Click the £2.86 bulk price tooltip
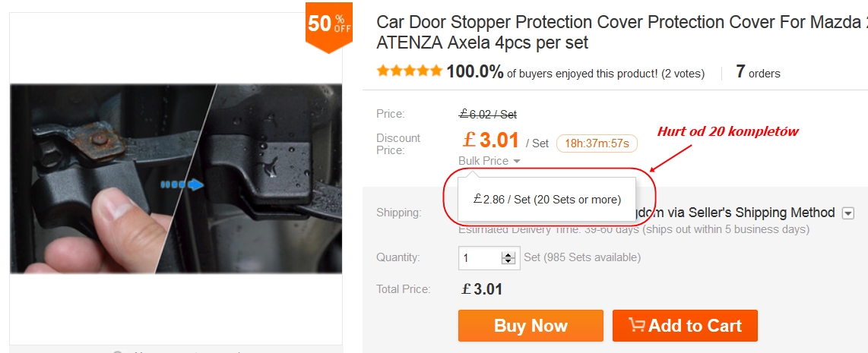Image resolution: width=868 pixels, height=353 pixels. click(547, 200)
